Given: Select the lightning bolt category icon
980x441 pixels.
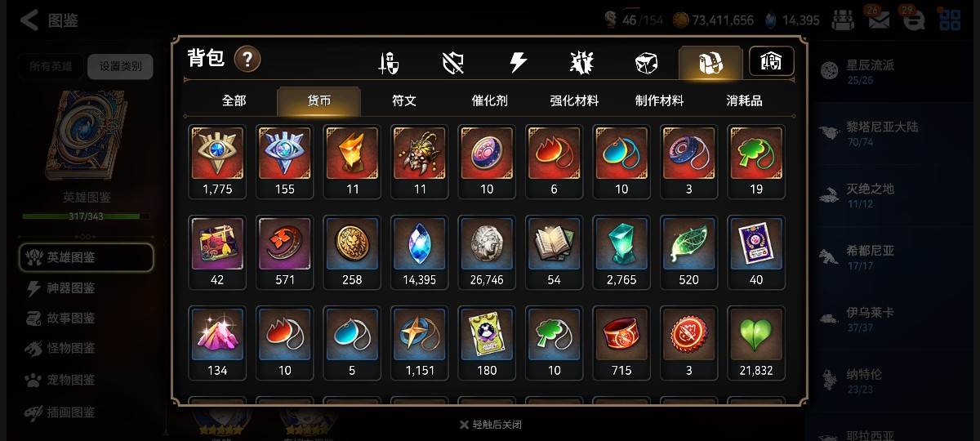Looking at the screenshot, I should click(x=518, y=63).
